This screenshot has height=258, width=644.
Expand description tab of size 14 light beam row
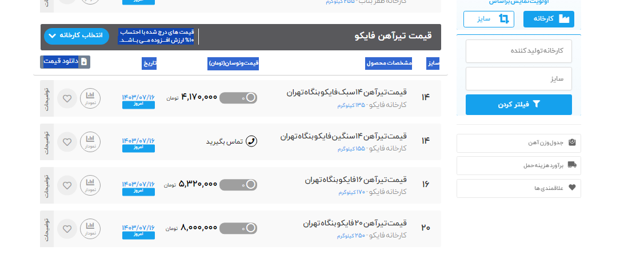(x=47, y=98)
